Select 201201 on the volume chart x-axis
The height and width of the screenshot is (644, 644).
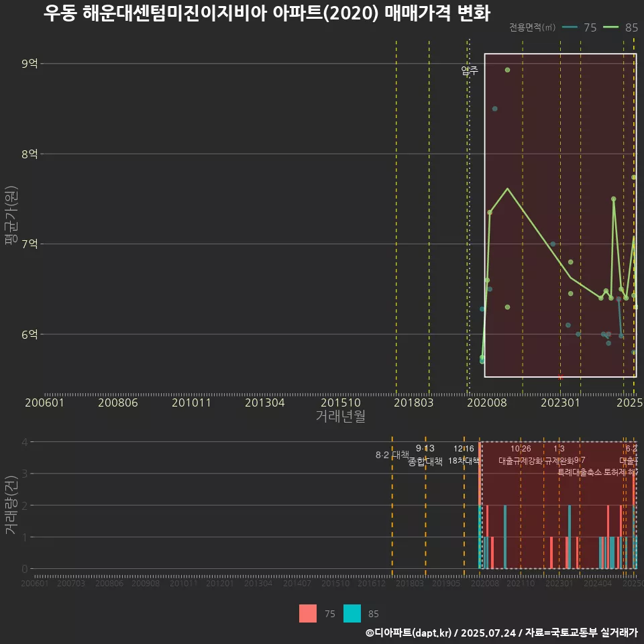(x=220, y=583)
